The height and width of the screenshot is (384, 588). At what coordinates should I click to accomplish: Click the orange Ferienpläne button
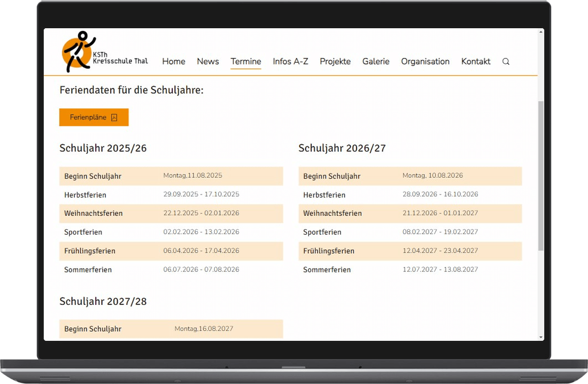[x=94, y=117]
